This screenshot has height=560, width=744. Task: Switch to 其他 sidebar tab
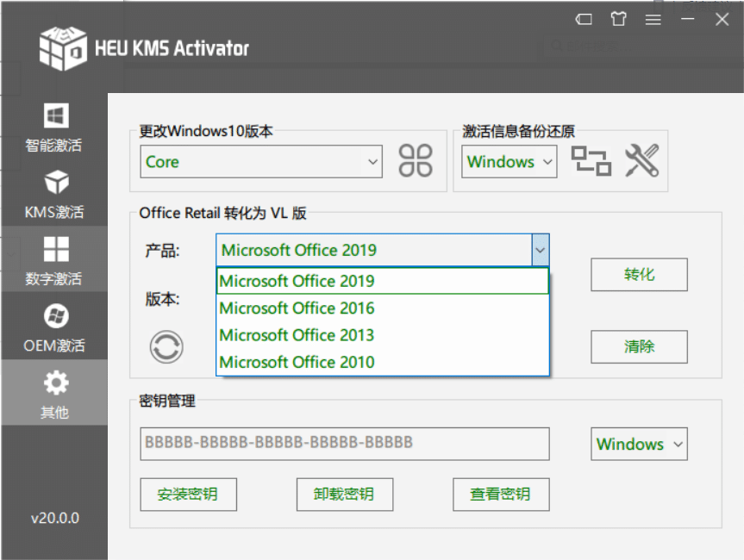pyautogui.click(x=54, y=393)
